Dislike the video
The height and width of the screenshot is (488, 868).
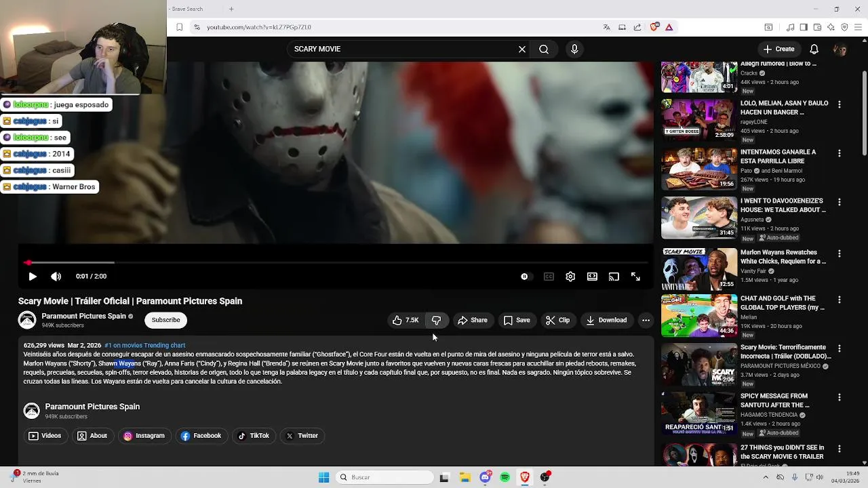[x=436, y=320]
